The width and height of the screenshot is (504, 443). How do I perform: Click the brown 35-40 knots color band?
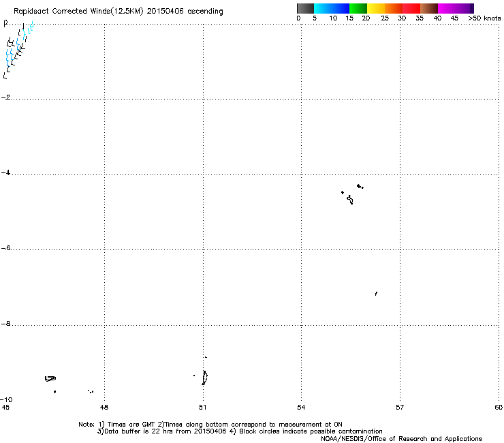[429, 8]
